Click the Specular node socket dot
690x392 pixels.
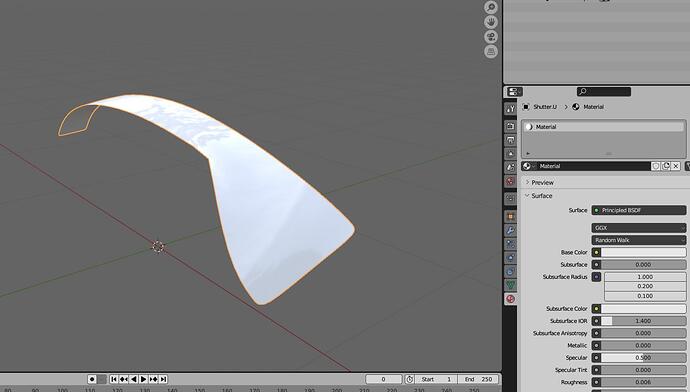[596, 358]
